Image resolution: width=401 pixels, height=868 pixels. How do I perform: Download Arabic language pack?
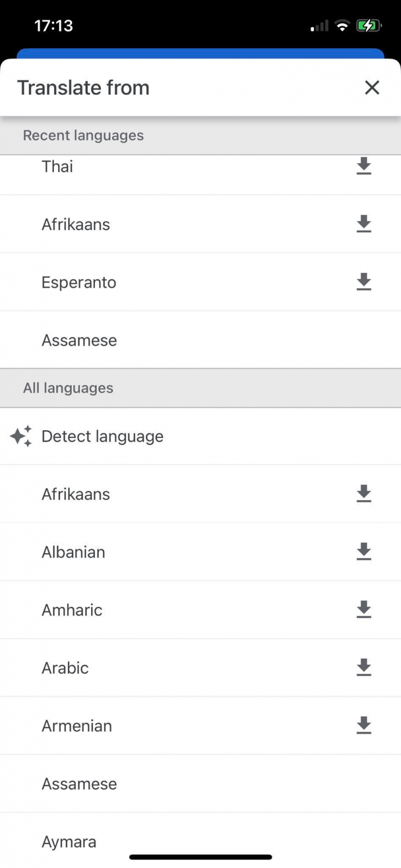[x=364, y=667]
